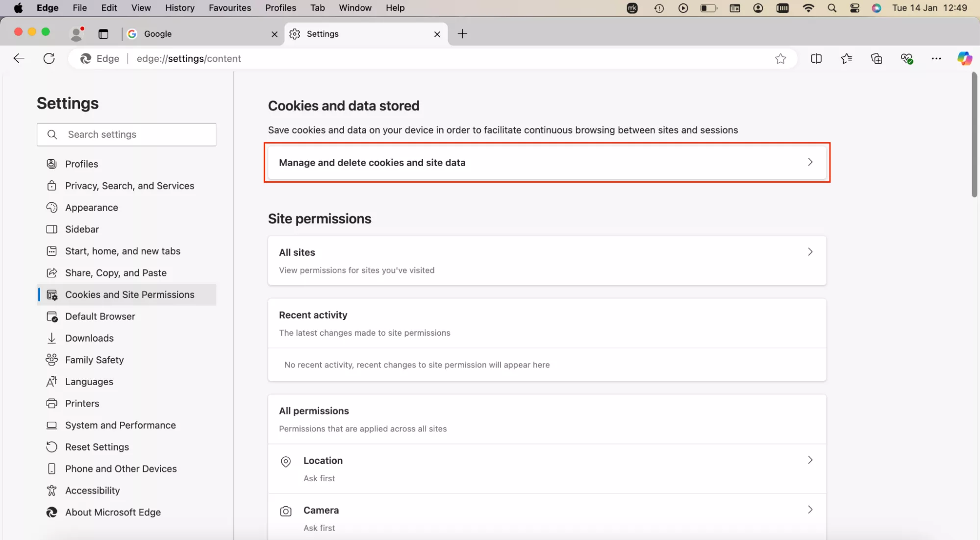Open the tab actions menu icon
This screenshot has height=540, width=980.
pyautogui.click(x=103, y=34)
